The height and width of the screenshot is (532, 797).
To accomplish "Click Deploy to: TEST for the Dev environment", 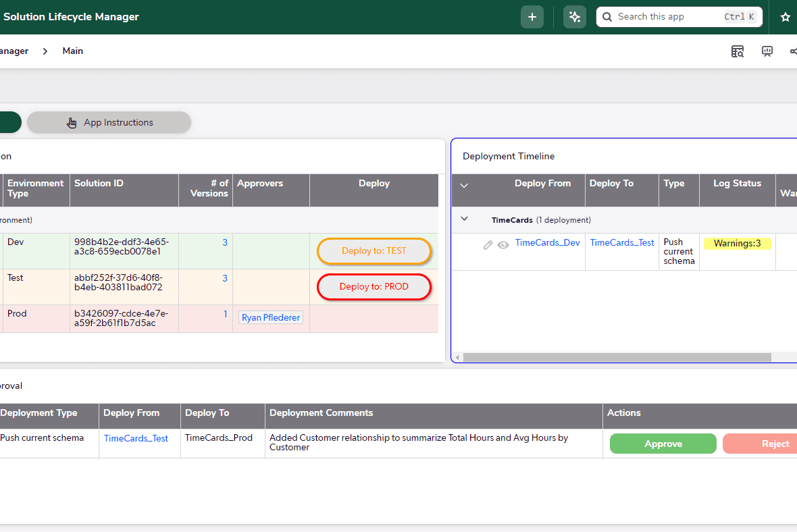I will [x=374, y=250].
